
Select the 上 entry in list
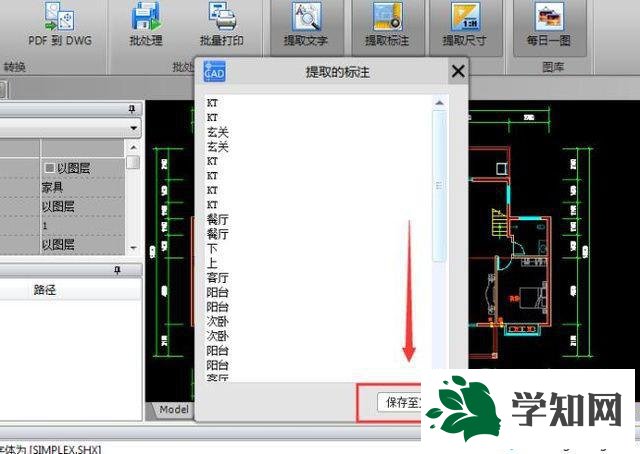pos(212,263)
